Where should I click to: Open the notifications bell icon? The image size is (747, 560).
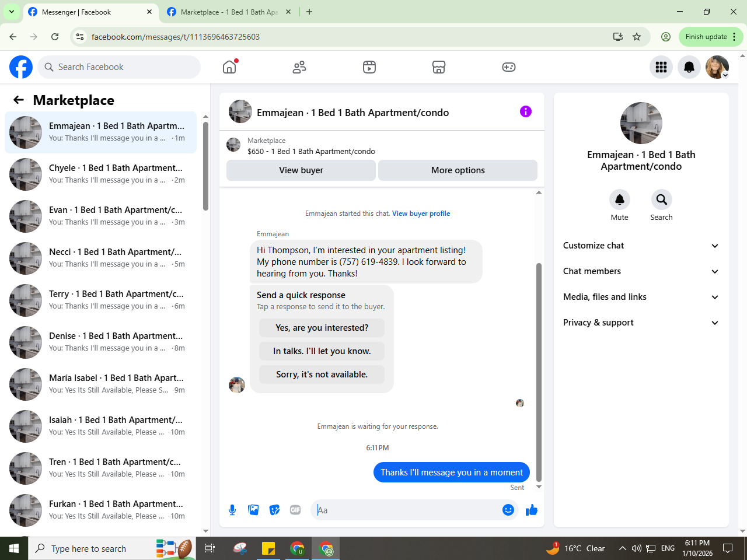click(x=689, y=67)
